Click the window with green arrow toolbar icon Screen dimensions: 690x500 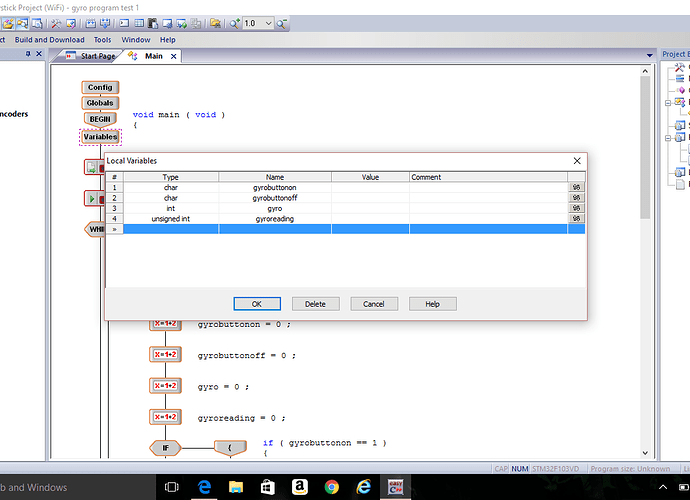point(181,23)
